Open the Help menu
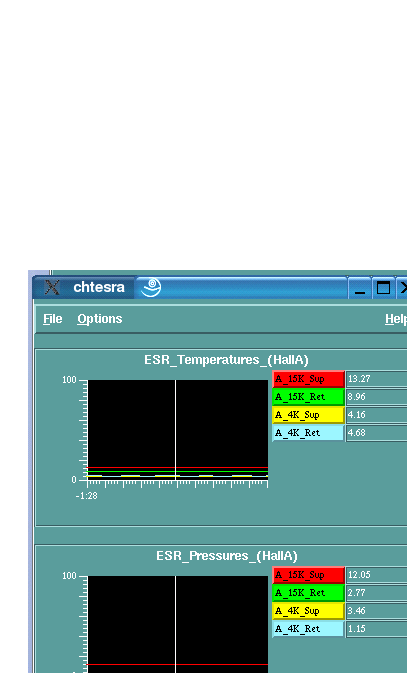Image resolution: width=407 pixels, height=673 pixels. click(396, 319)
